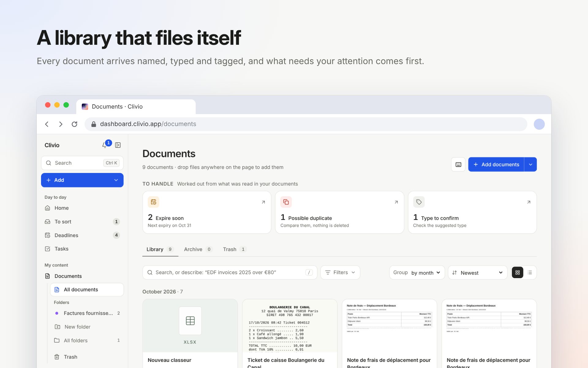Click the Possible duplicate copy icon
588x368 pixels.
click(286, 202)
